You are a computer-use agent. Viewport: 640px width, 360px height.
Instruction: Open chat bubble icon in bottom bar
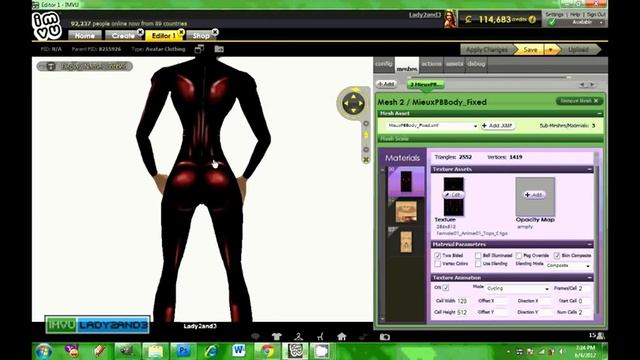click(256, 336)
